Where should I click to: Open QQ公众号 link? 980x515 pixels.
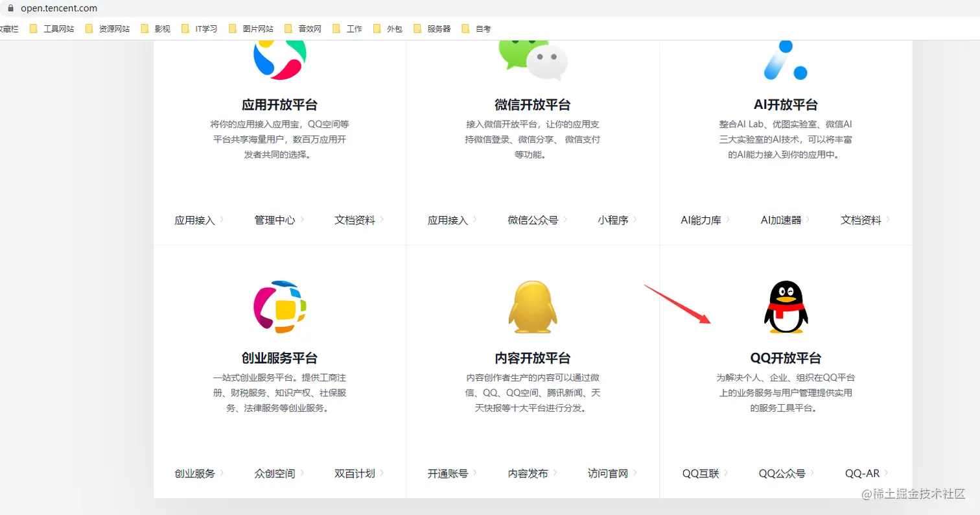[786, 473]
